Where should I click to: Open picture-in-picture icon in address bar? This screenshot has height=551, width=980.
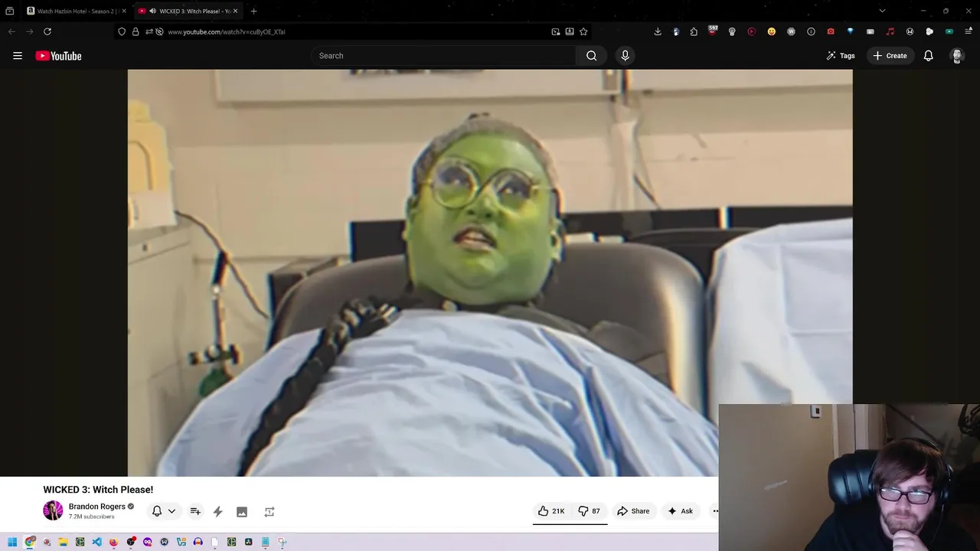pos(556,32)
